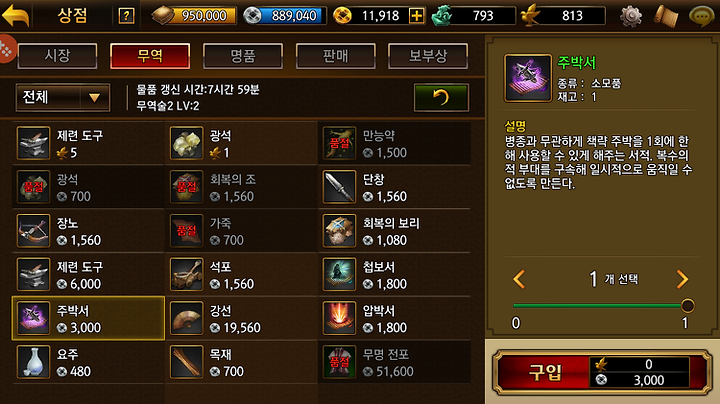
Task: Select the 압박서 item entry
Action: click(x=394, y=318)
